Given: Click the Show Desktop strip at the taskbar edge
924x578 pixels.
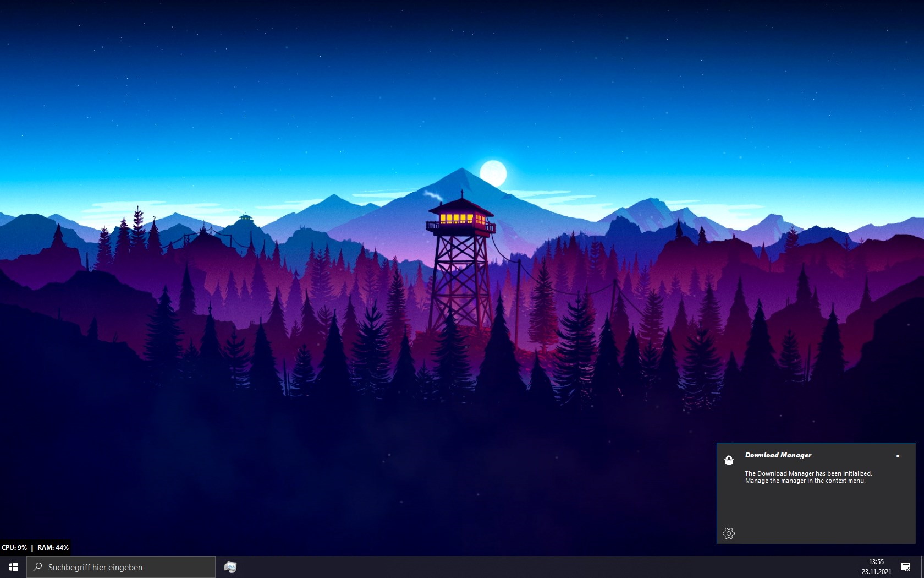Looking at the screenshot, I should (x=922, y=567).
